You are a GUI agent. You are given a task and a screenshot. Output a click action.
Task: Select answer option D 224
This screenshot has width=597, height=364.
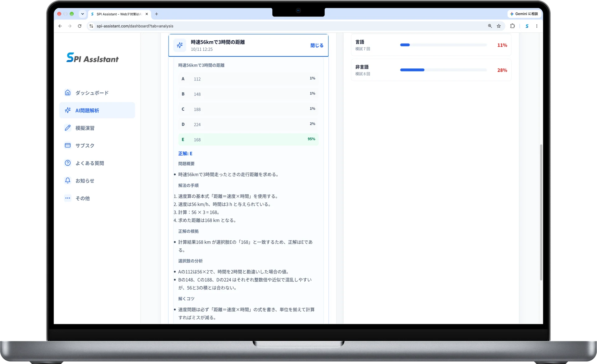(248, 124)
